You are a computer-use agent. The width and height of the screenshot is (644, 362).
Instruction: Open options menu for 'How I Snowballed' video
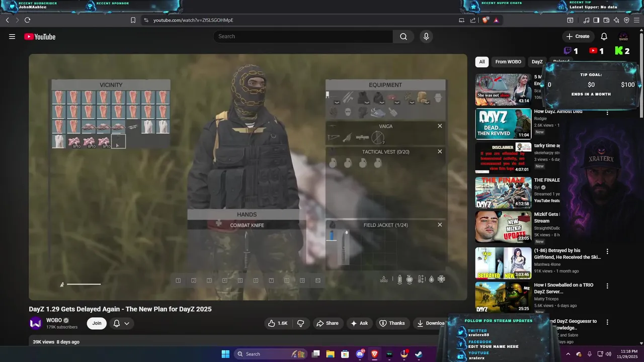coord(607,286)
